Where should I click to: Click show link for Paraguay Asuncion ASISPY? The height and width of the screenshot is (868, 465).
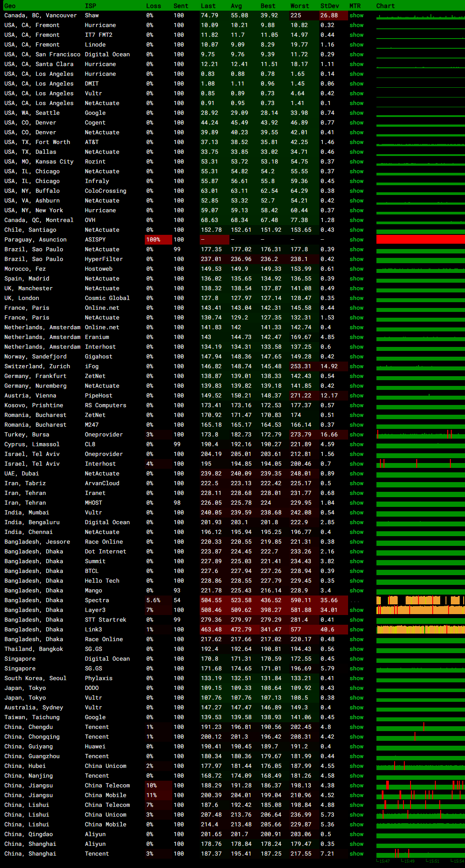click(x=356, y=240)
